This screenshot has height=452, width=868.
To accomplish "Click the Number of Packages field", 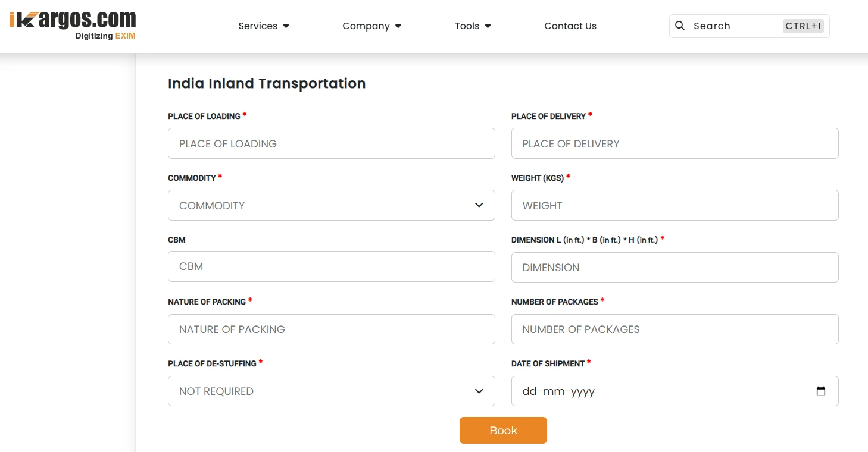I will pyautogui.click(x=675, y=329).
